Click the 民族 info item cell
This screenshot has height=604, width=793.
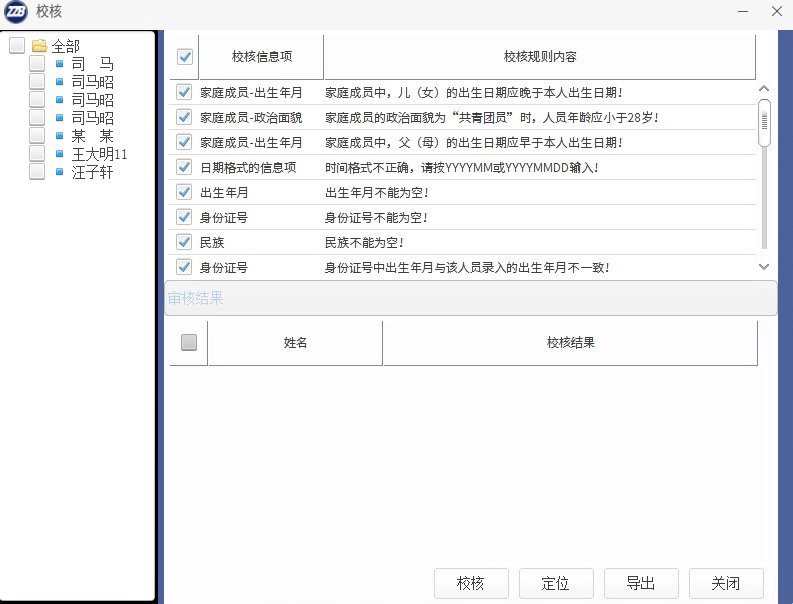click(x=212, y=242)
